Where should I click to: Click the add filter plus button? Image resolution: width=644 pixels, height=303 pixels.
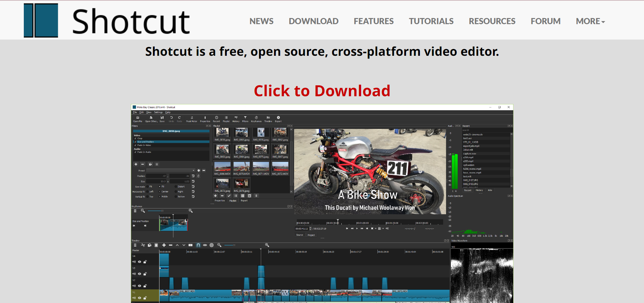click(136, 164)
